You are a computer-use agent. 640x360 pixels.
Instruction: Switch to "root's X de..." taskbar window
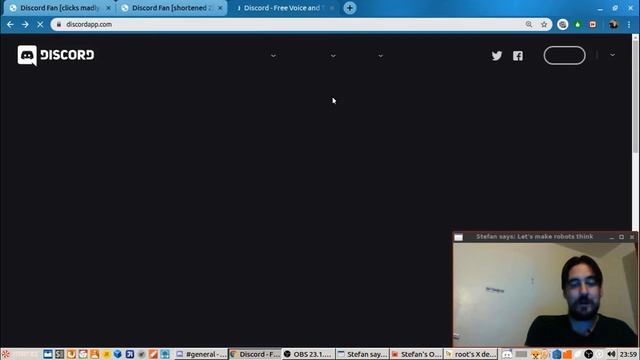pyautogui.click(x=470, y=354)
